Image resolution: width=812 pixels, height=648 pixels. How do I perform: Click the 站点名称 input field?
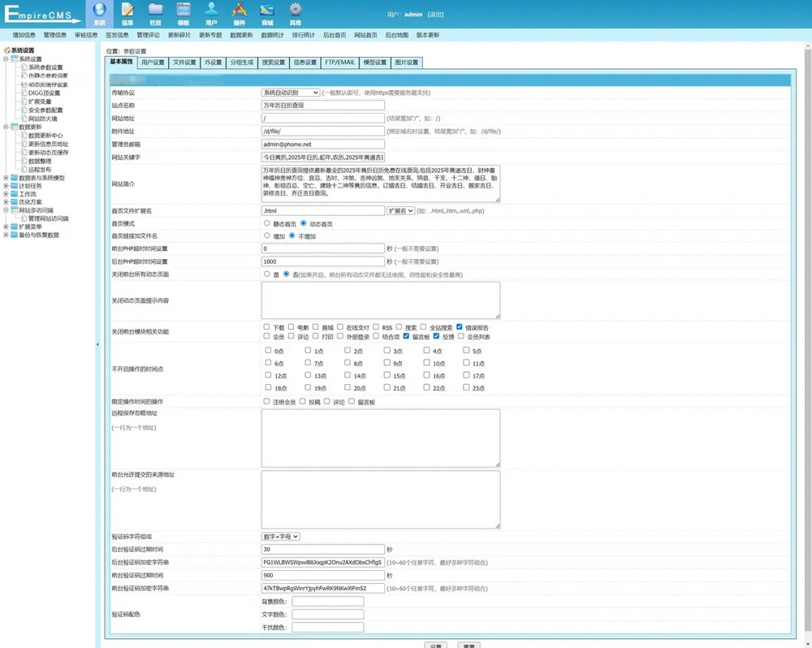point(322,106)
